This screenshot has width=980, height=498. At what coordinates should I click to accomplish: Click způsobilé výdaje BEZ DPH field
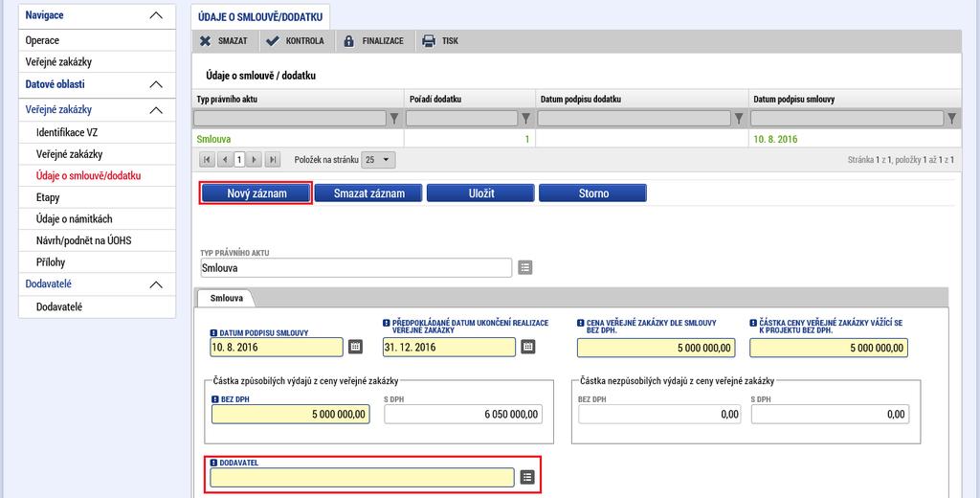[291, 414]
